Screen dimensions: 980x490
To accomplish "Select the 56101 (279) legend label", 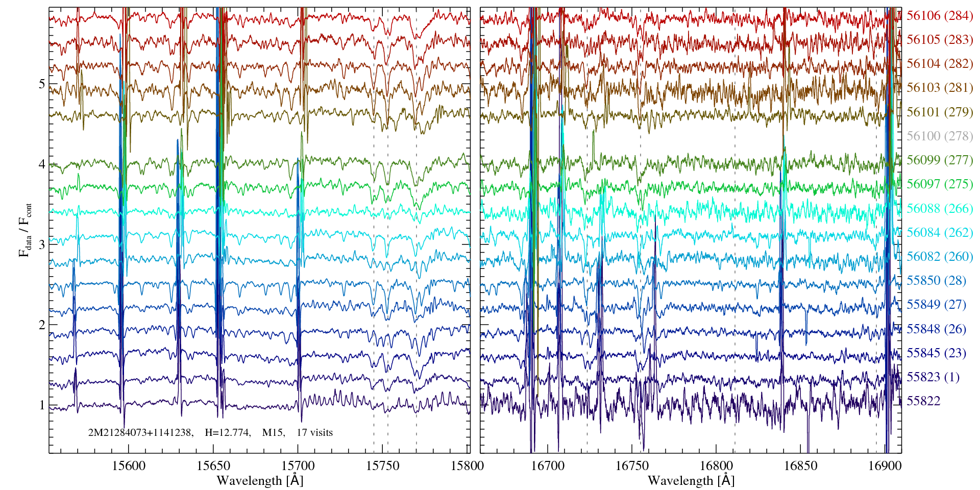I will (x=939, y=112).
